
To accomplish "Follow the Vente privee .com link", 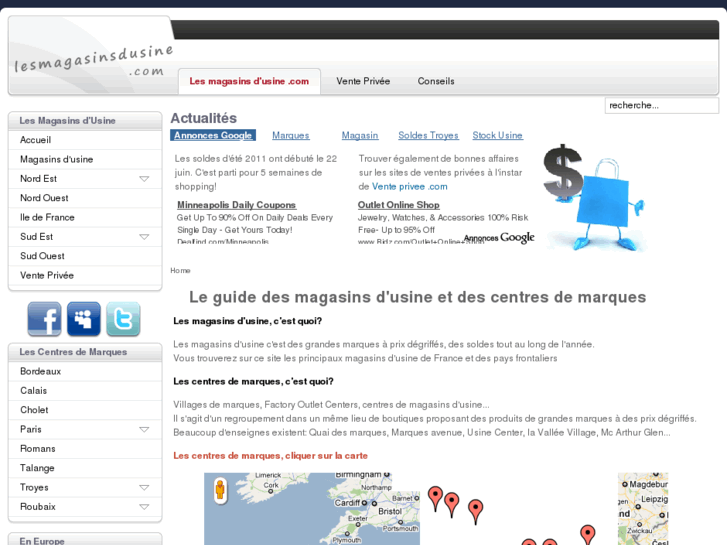I will click(x=409, y=186).
